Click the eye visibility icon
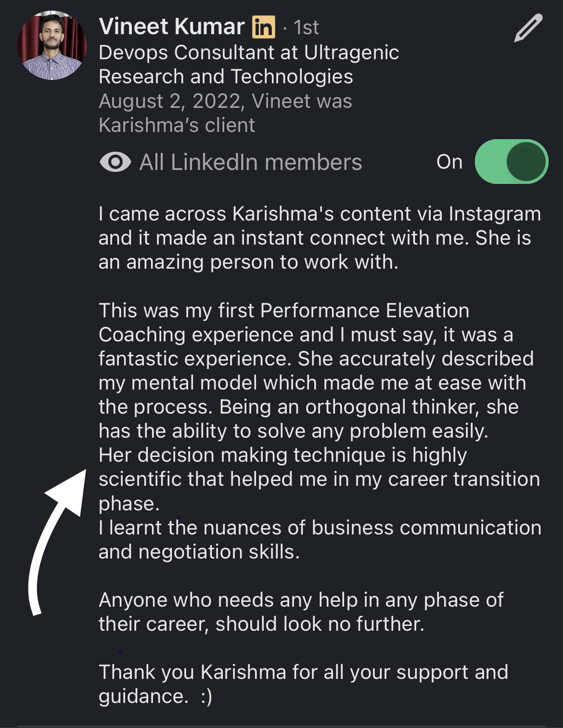 (115, 162)
